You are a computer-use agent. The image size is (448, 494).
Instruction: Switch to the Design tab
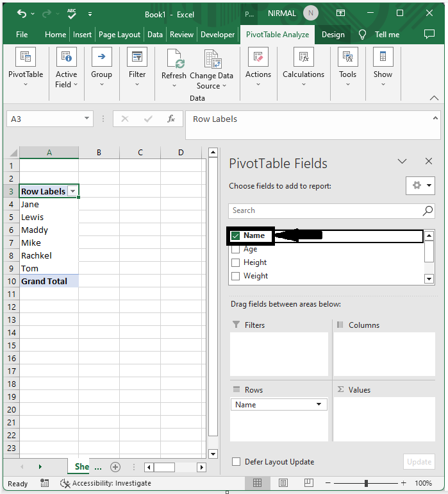click(x=333, y=35)
